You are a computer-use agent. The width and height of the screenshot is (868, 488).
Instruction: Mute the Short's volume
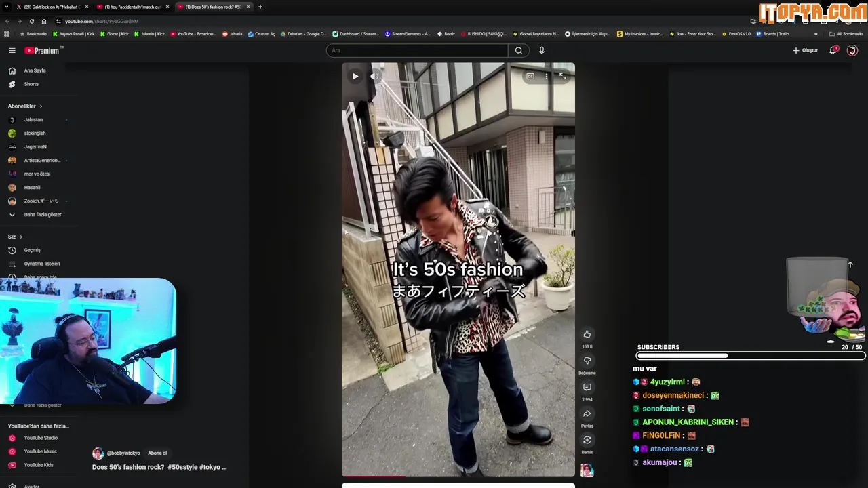point(374,77)
